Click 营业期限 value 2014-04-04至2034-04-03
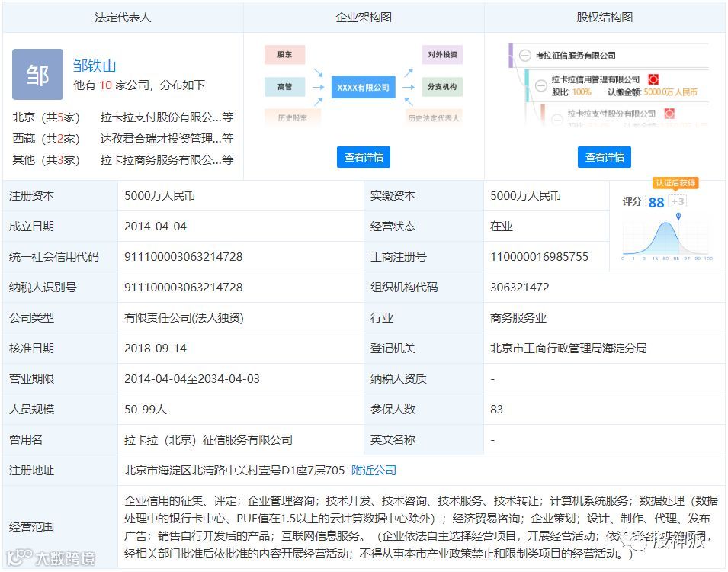728x572 pixels. point(192,379)
